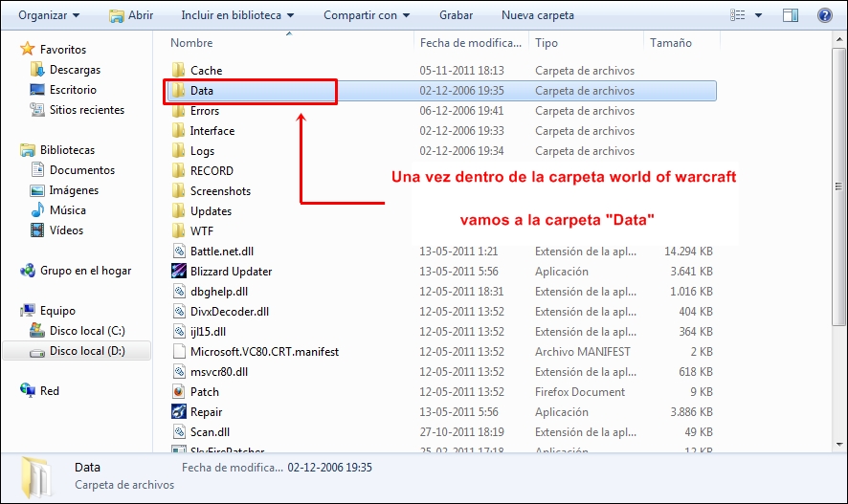This screenshot has width=848, height=504.
Task: Select the RECORD folder icon
Action: point(178,170)
